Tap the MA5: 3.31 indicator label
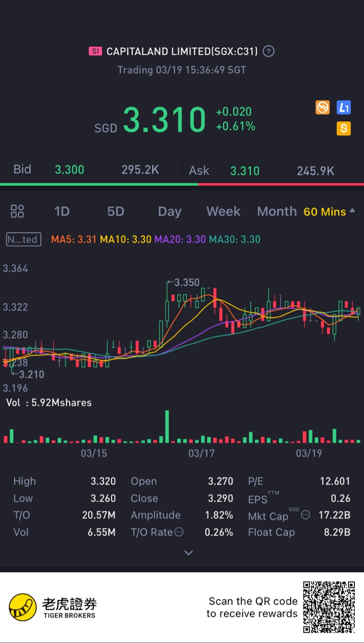364x643 pixels. point(74,239)
